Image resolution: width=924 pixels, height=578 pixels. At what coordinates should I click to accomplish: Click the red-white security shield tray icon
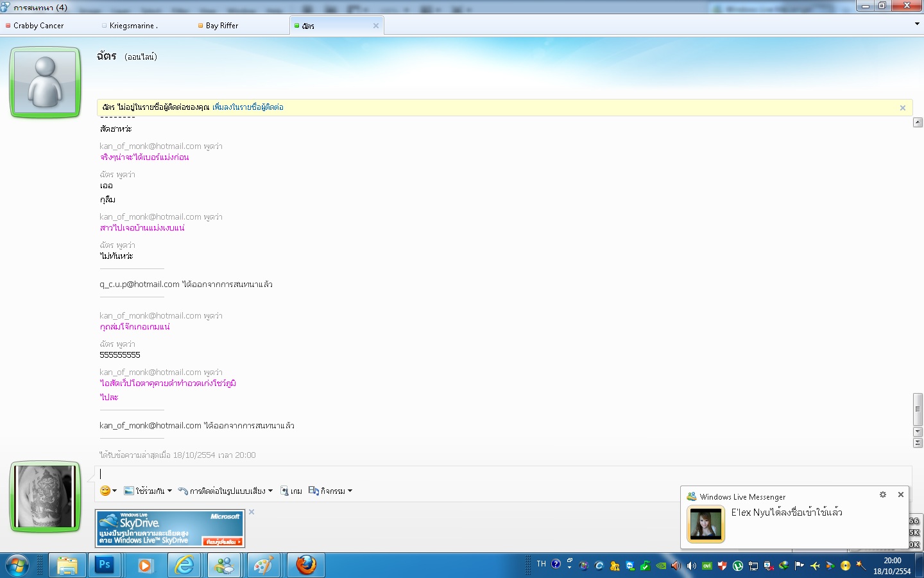723,566
